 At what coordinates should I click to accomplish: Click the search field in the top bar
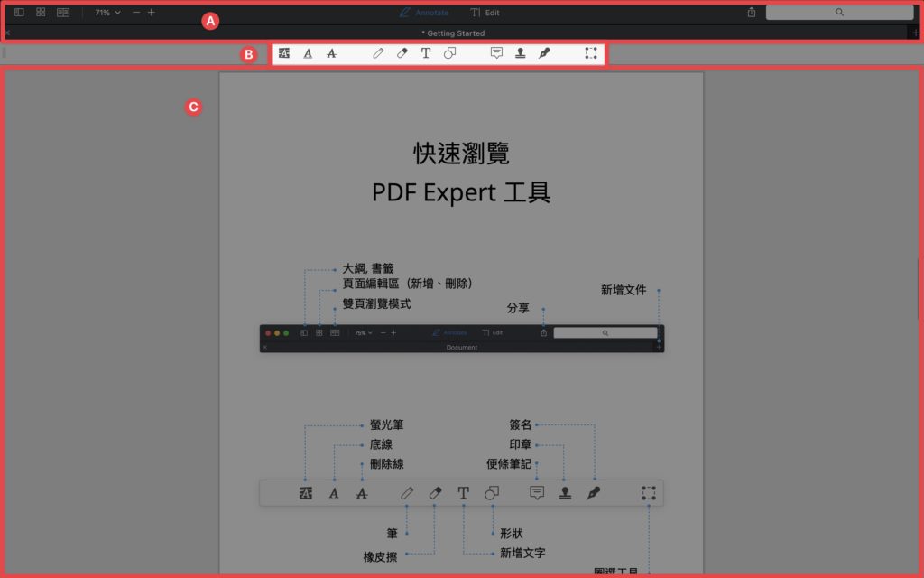[x=839, y=13]
